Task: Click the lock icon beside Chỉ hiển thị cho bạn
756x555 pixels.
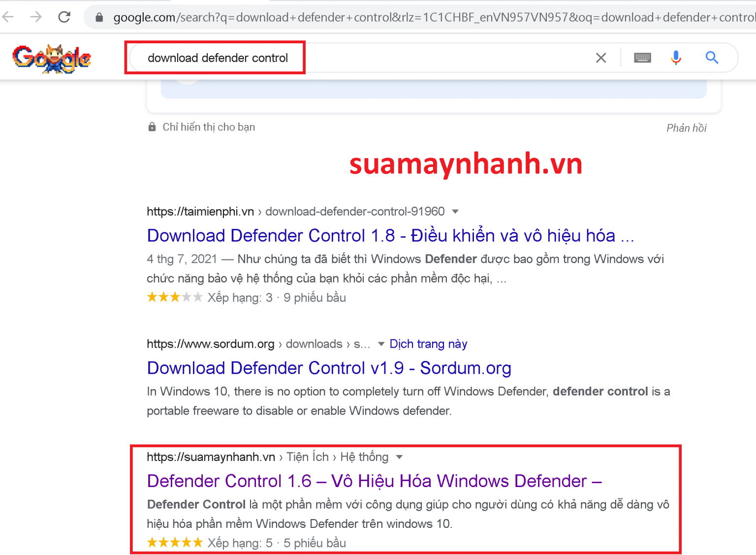Action: coord(152,127)
